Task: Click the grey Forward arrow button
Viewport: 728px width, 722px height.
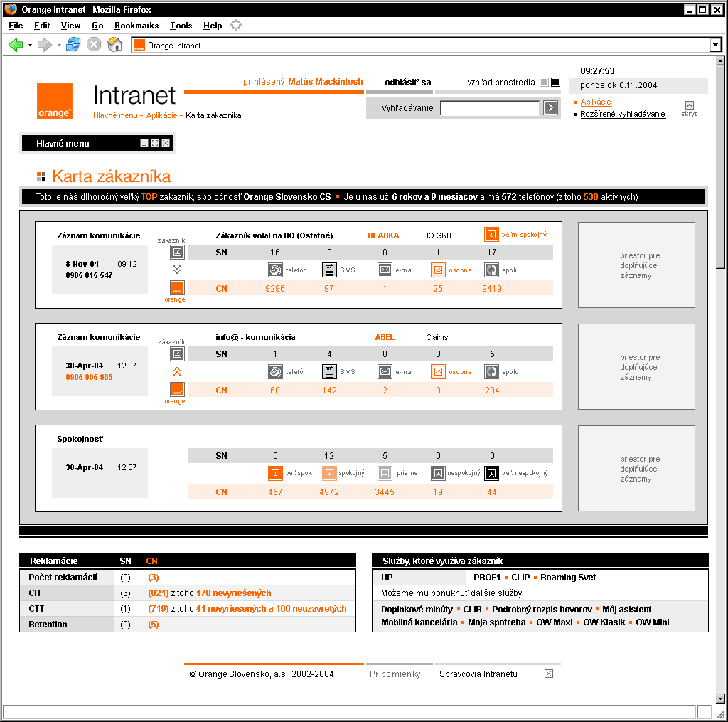Action: 45,45
